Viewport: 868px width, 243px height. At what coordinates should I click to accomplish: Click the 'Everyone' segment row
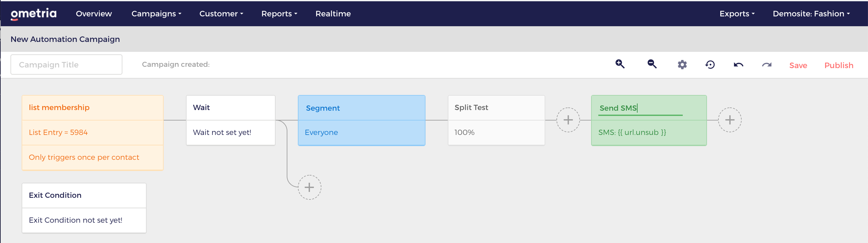[x=362, y=133]
